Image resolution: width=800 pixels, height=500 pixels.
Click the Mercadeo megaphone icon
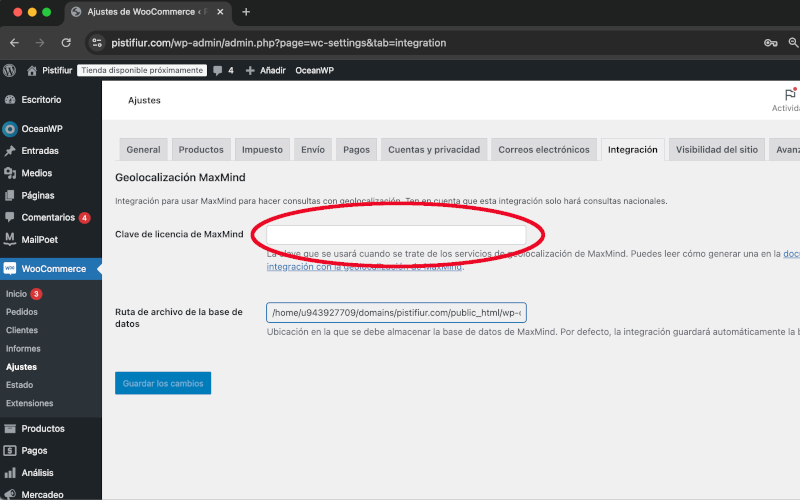(x=10, y=494)
